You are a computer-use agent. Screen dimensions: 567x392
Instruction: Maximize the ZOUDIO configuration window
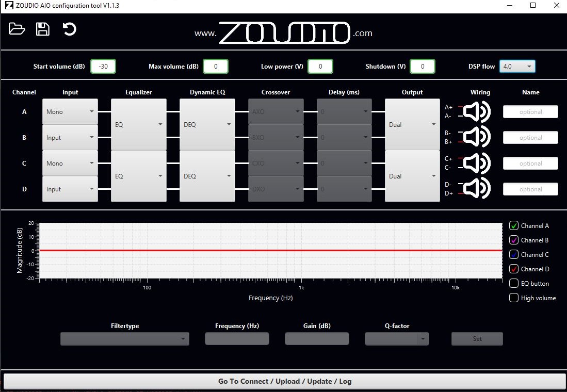533,6
